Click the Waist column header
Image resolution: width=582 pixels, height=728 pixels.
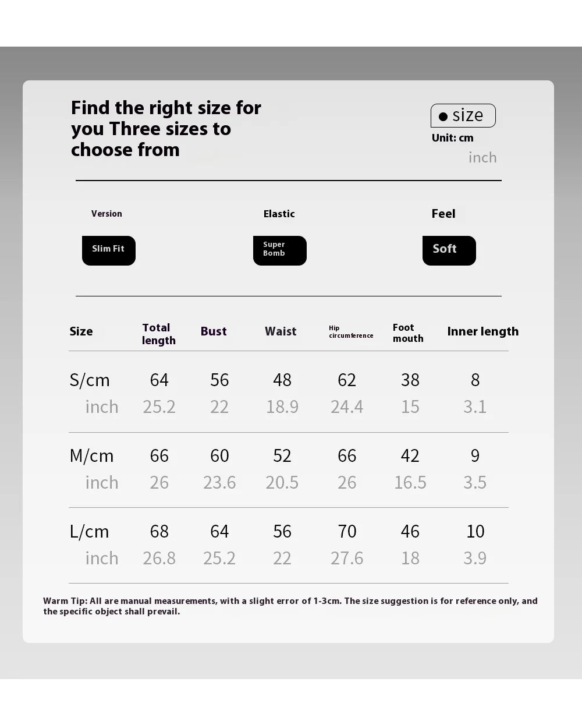[x=281, y=331]
